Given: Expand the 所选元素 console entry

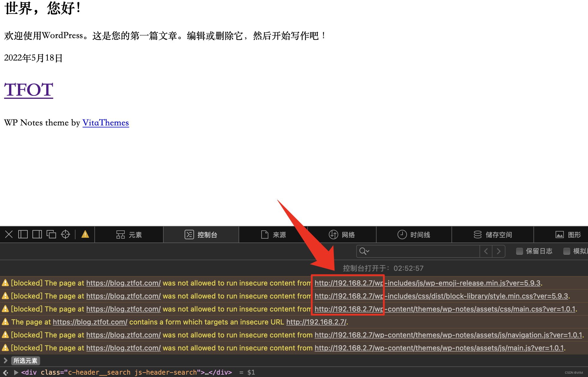Looking at the screenshot, I should tap(5, 360).
